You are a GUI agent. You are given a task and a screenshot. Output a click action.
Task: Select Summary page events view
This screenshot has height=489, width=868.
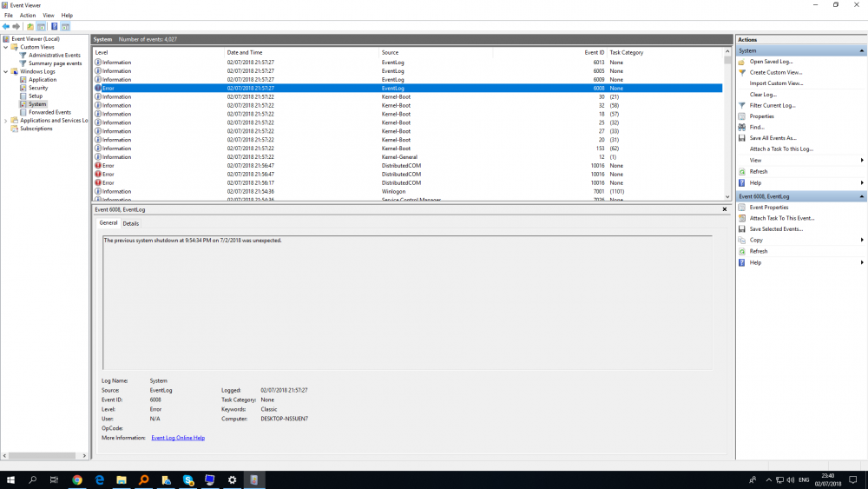55,63
